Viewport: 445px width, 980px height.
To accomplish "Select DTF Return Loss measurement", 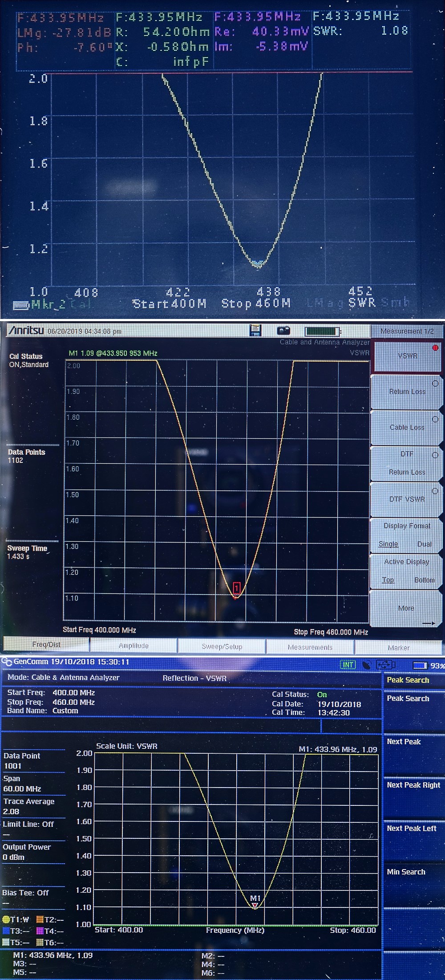I will [408, 463].
